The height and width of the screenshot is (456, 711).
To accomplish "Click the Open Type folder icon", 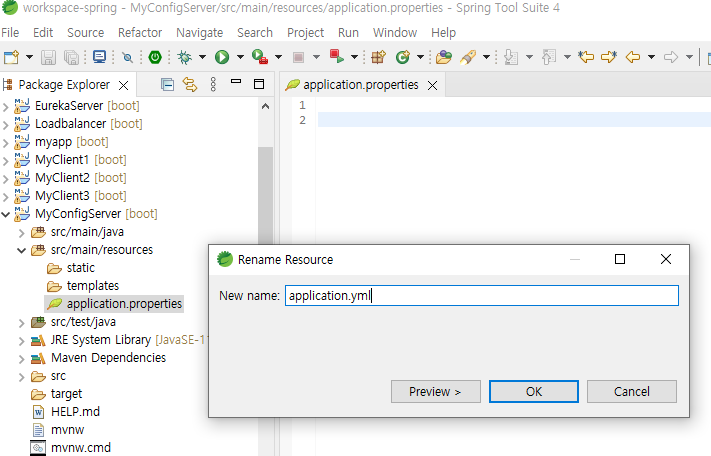I will pos(443,57).
